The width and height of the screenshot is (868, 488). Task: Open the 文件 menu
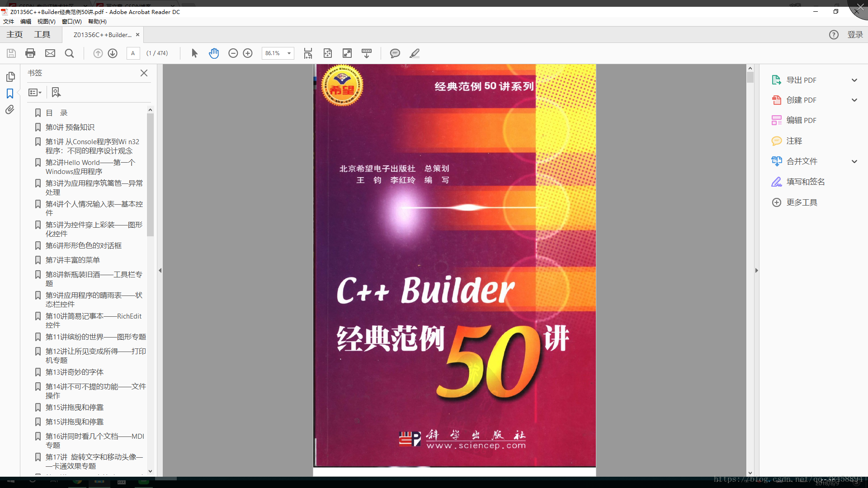(x=9, y=21)
